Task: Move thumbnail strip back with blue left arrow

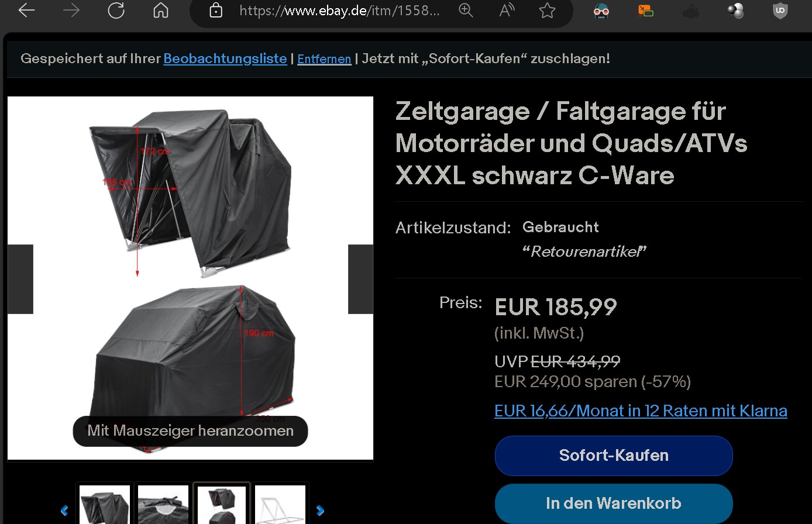Action: (x=64, y=511)
